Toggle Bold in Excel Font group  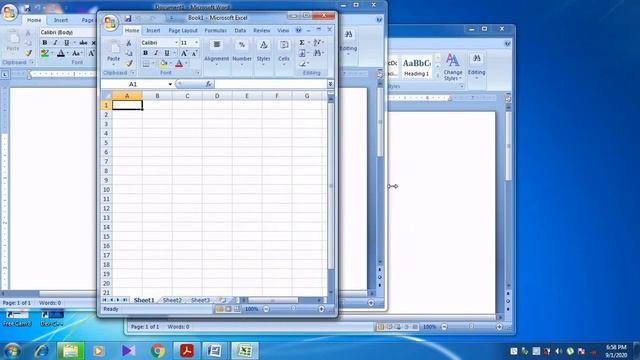[145, 53]
